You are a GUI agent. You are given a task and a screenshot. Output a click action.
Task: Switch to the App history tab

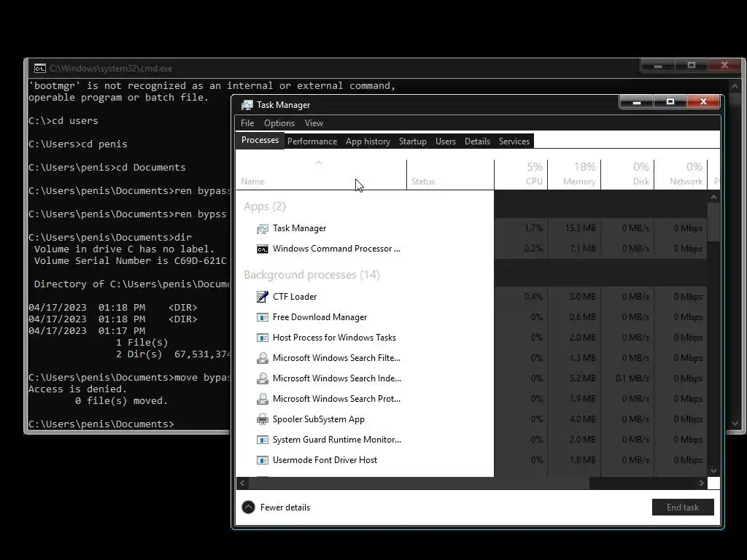click(x=368, y=141)
